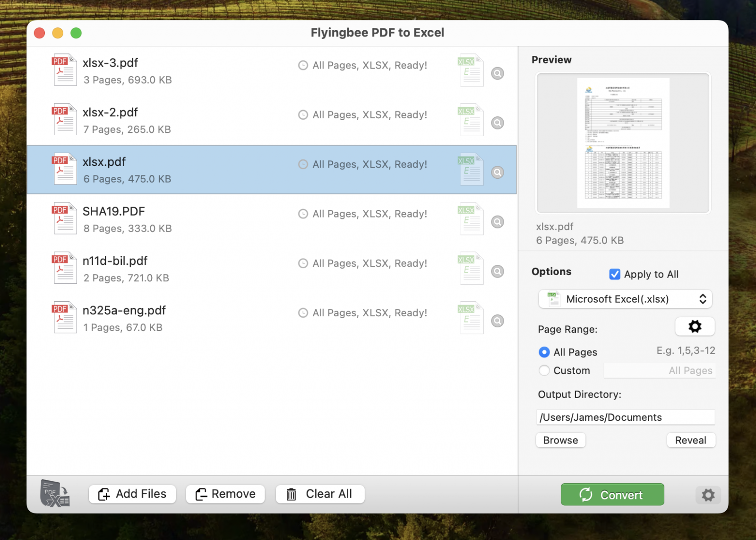This screenshot has width=756, height=540.
Task: Select the All Pages radio button
Action: 544,352
